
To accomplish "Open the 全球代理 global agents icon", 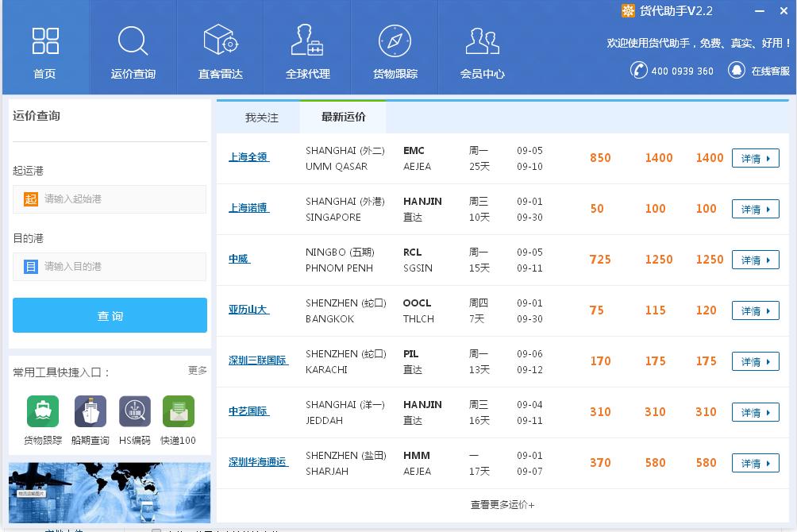I will (x=308, y=40).
